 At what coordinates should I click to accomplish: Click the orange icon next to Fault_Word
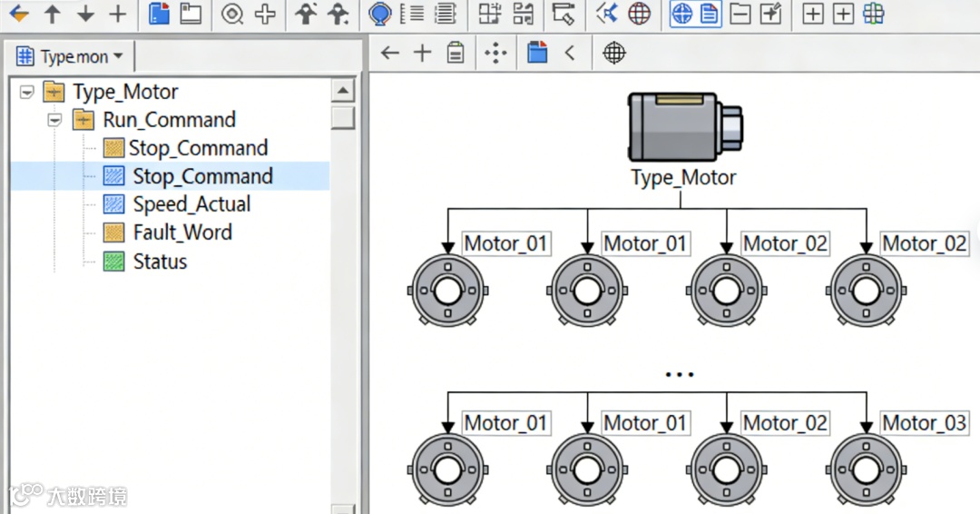click(x=113, y=232)
